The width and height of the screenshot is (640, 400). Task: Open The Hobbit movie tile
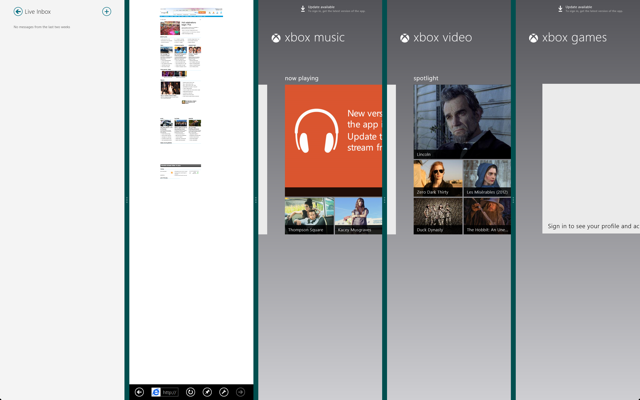click(487, 216)
